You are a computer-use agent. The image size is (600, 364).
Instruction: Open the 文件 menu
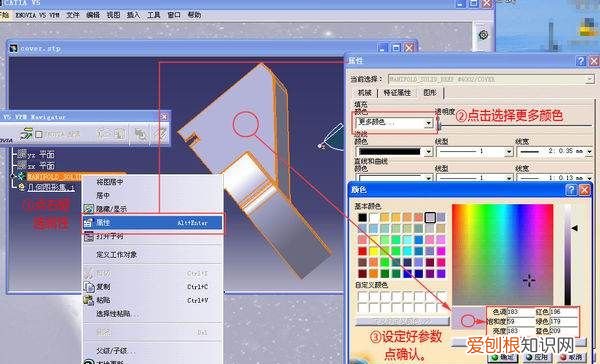[x=73, y=15]
